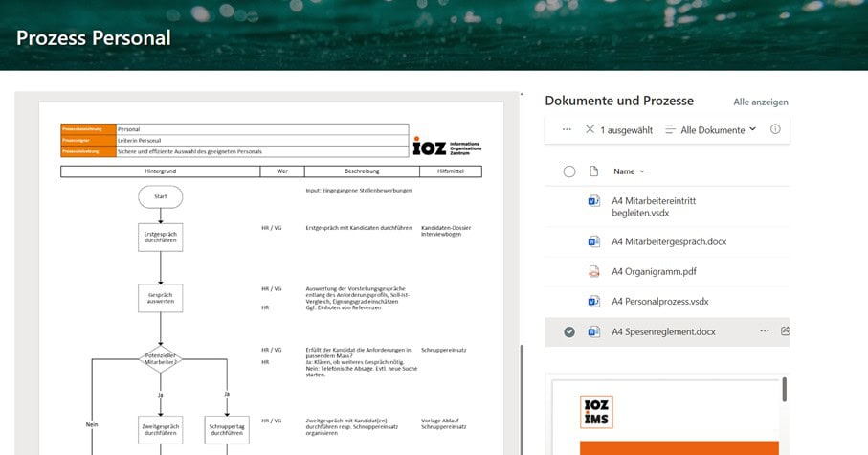
Task: Open Alle anzeigen link
Action: click(x=761, y=102)
